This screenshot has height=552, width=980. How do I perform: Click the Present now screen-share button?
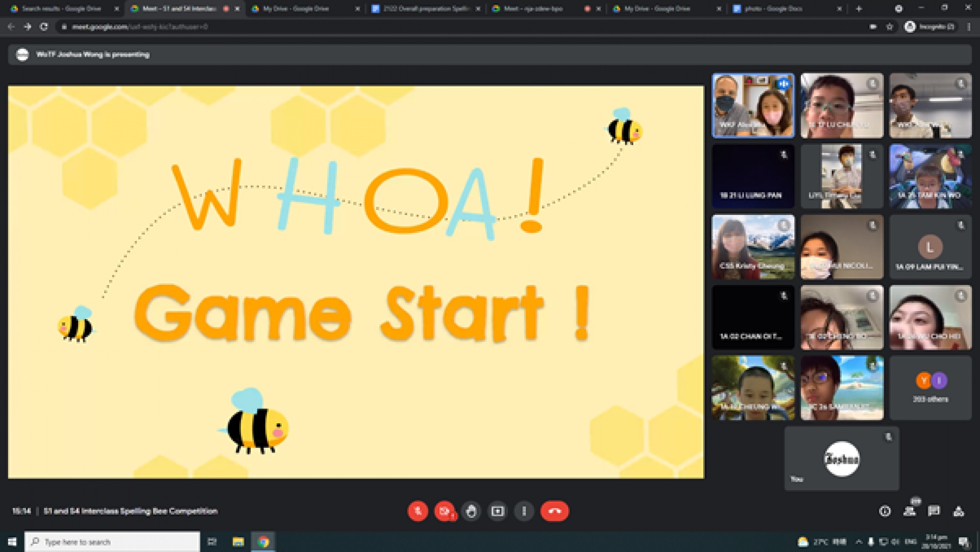[x=498, y=511]
